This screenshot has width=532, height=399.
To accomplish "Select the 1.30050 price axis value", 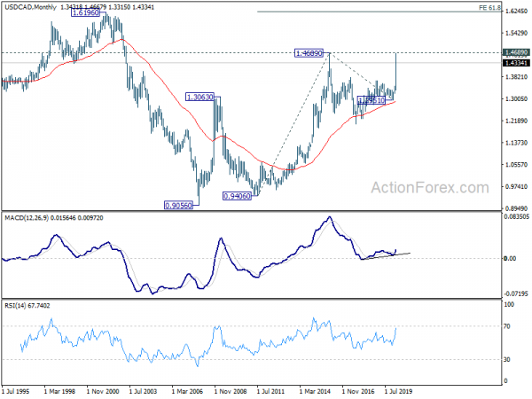I will coord(516,99).
